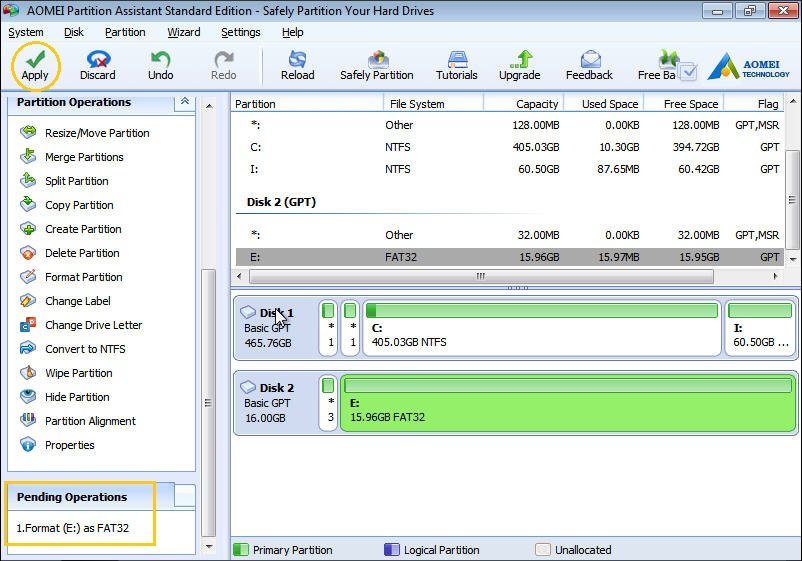Select the C: NTFS row in partition list
Viewport: 802px width, 561px height.
(x=509, y=147)
